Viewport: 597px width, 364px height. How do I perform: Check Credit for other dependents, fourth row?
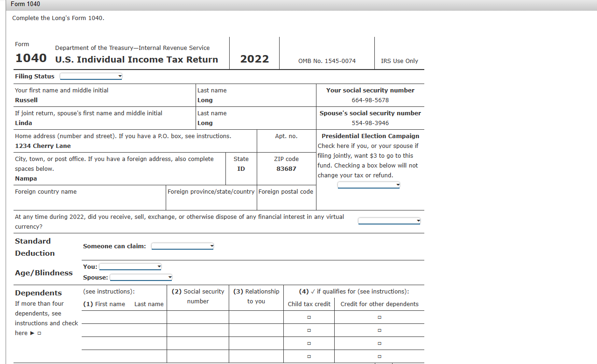379,357
